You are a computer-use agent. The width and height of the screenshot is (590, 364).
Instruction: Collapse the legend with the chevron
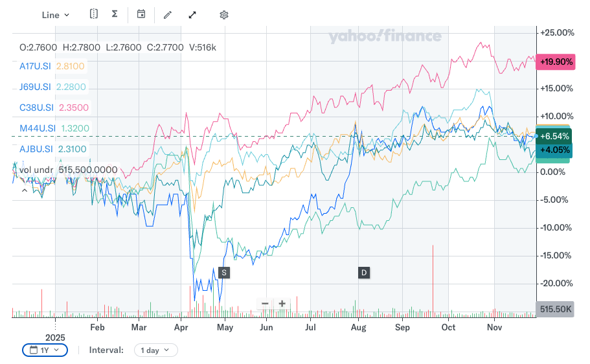pyautogui.click(x=25, y=190)
